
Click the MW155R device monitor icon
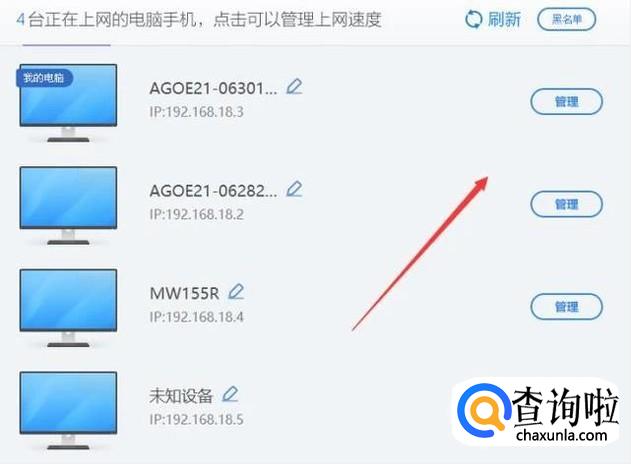pyautogui.click(x=68, y=308)
